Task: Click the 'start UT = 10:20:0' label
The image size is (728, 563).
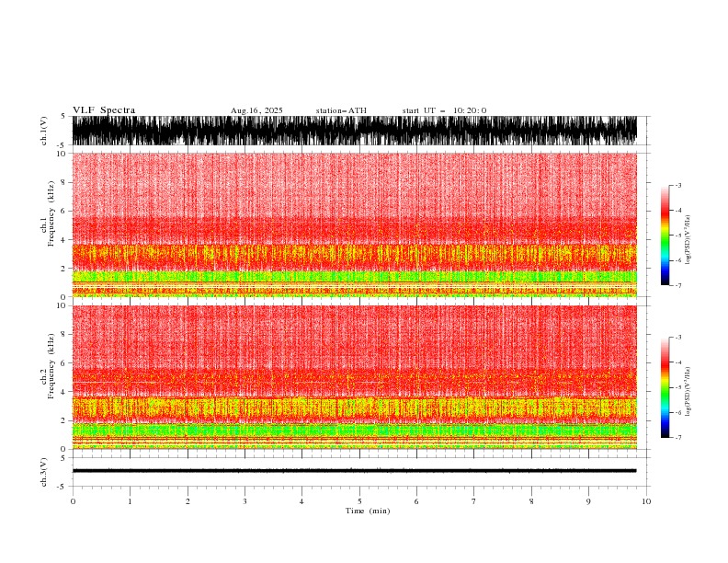Action: point(444,110)
